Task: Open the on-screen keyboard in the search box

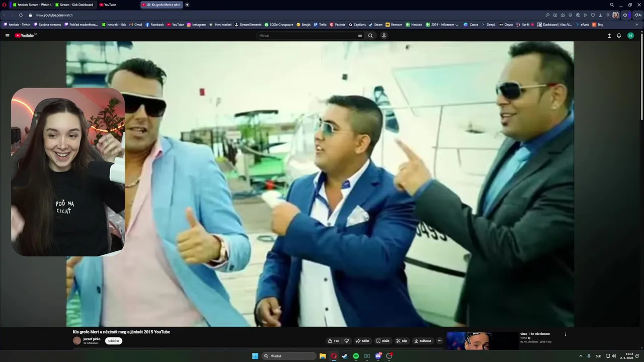Action: point(360,36)
